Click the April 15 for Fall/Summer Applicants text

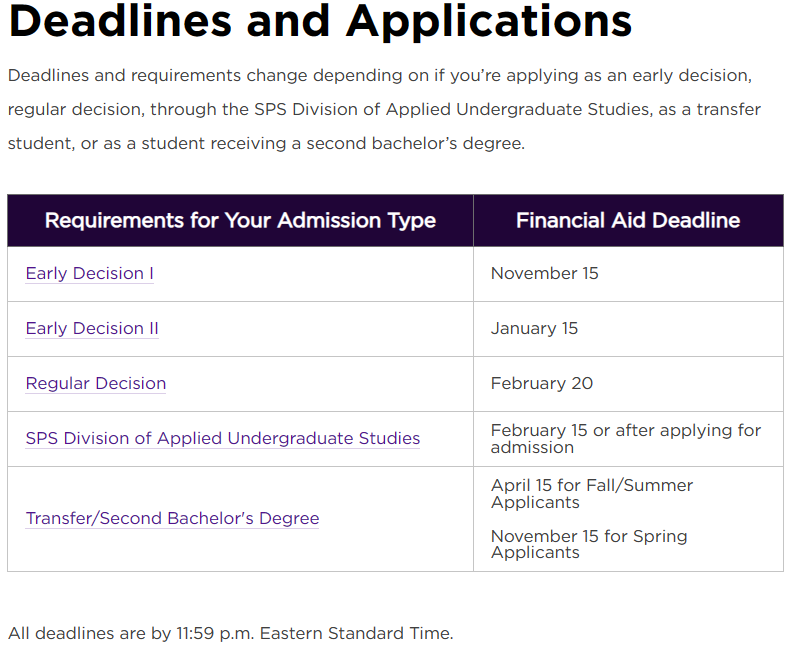pos(591,494)
